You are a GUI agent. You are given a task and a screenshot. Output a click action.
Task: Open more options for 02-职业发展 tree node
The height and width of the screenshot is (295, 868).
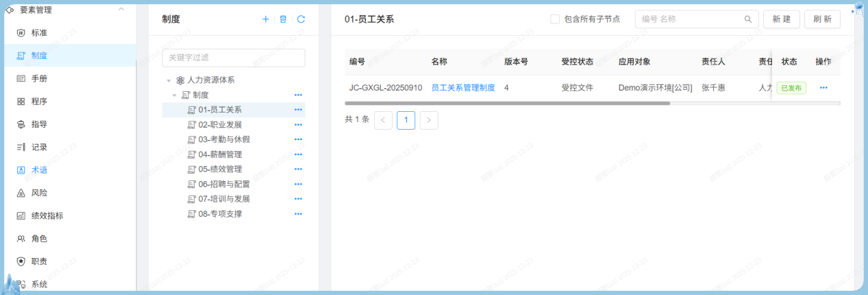(298, 125)
